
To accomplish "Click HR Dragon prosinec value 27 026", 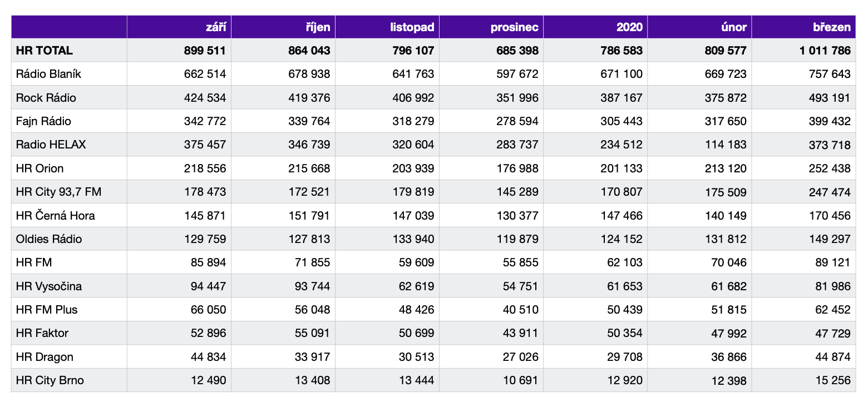I will click(520, 357).
